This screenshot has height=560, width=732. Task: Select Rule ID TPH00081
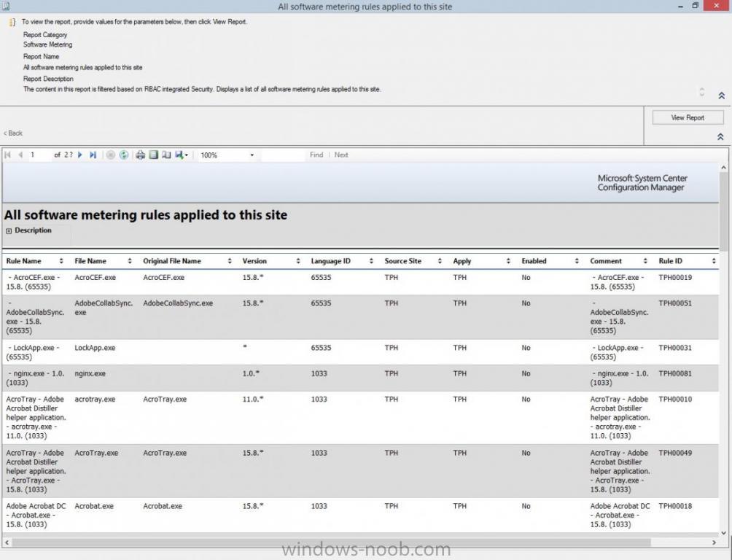click(675, 373)
